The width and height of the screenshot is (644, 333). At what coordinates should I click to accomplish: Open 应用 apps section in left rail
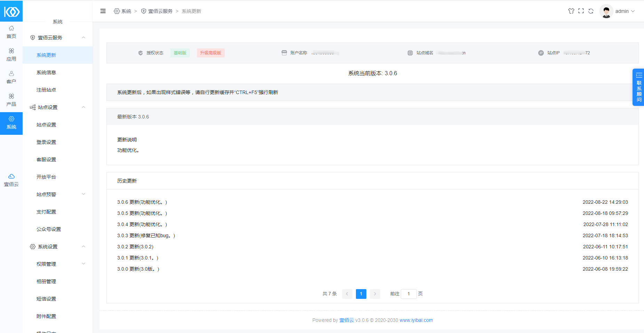coord(11,55)
